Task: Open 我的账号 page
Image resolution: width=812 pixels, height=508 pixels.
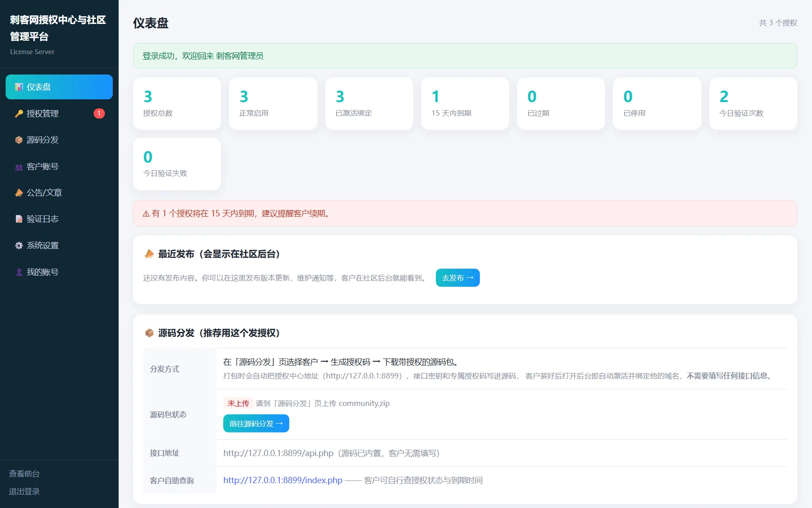Action: pyautogui.click(x=59, y=272)
